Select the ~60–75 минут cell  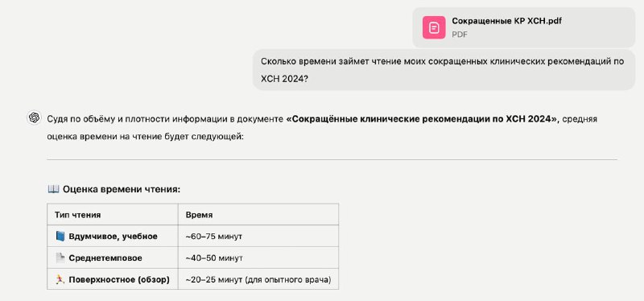point(213,237)
